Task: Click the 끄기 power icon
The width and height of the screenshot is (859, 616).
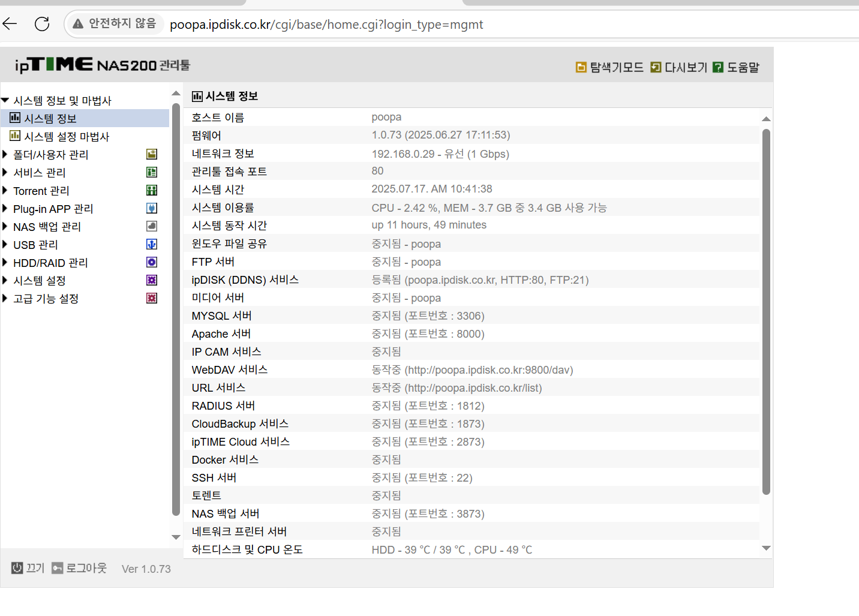Action: pyautogui.click(x=17, y=568)
